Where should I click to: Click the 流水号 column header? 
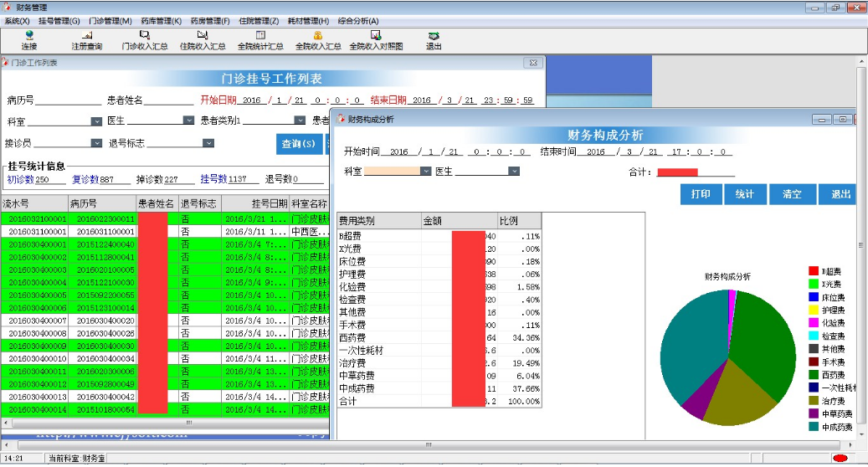point(34,203)
